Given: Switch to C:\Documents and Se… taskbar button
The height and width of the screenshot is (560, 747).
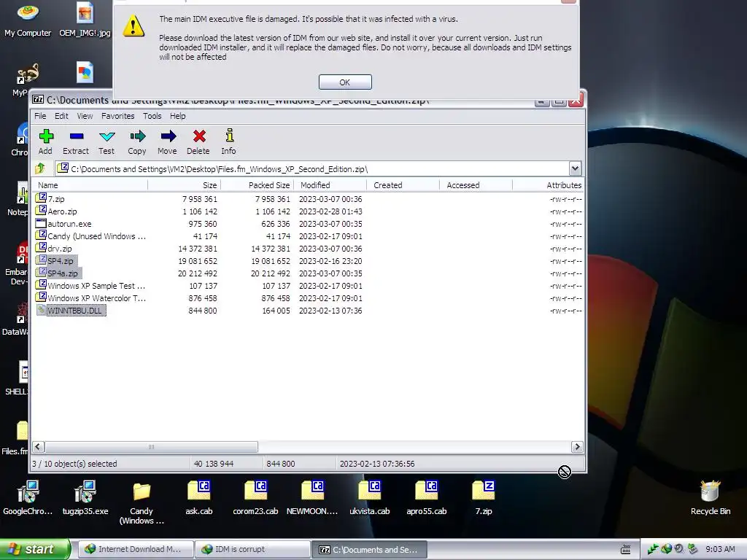Looking at the screenshot, I should tap(369, 550).
